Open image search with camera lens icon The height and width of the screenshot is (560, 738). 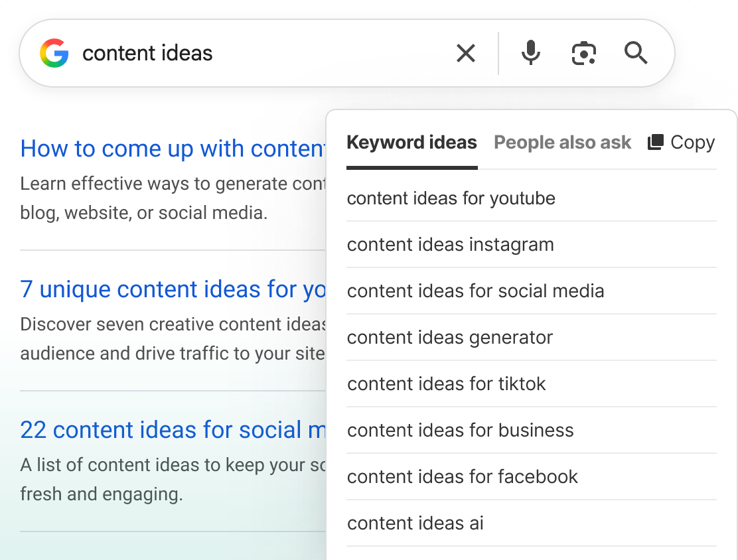tap(583, 53)
